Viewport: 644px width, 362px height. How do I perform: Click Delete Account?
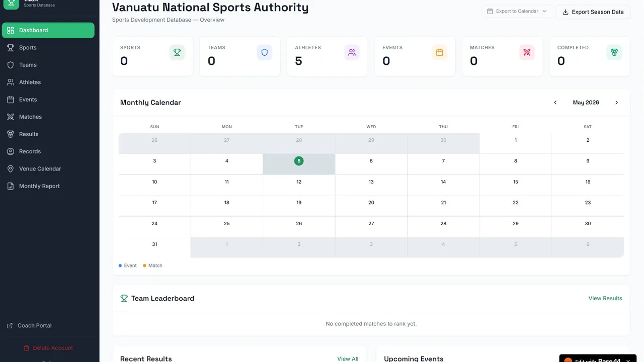(48, 348)
